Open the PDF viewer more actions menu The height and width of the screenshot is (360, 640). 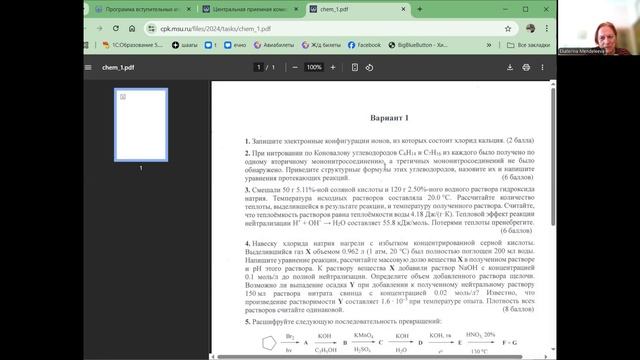[542, 67]
